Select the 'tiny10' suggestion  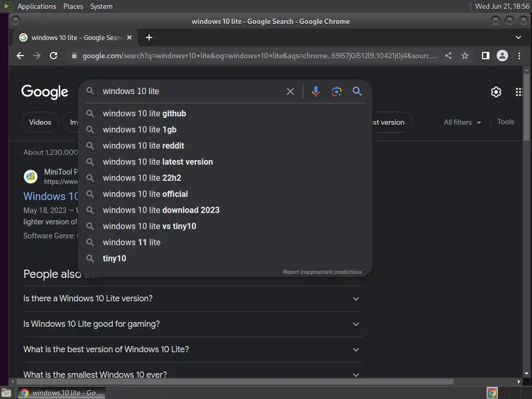225,259
